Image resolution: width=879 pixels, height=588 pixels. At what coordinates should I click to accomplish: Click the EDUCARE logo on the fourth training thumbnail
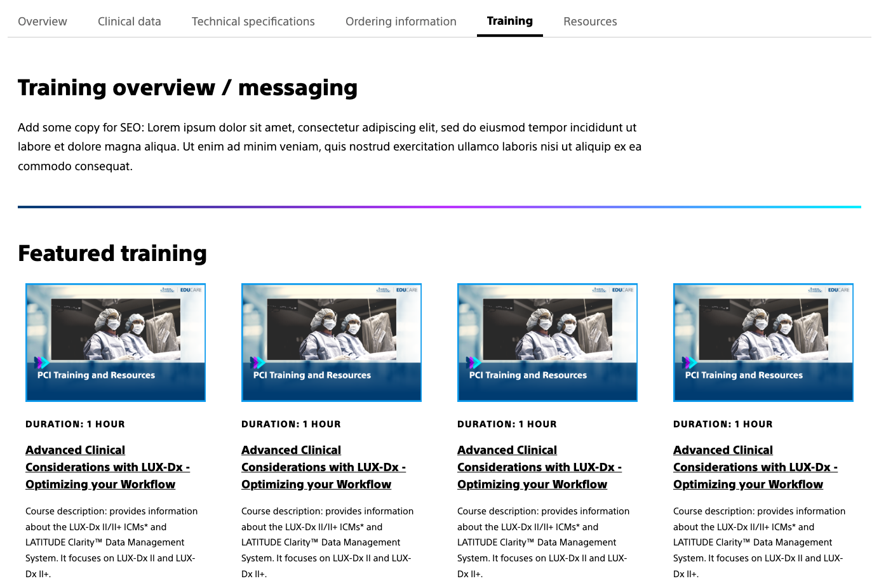click(838, 290)
